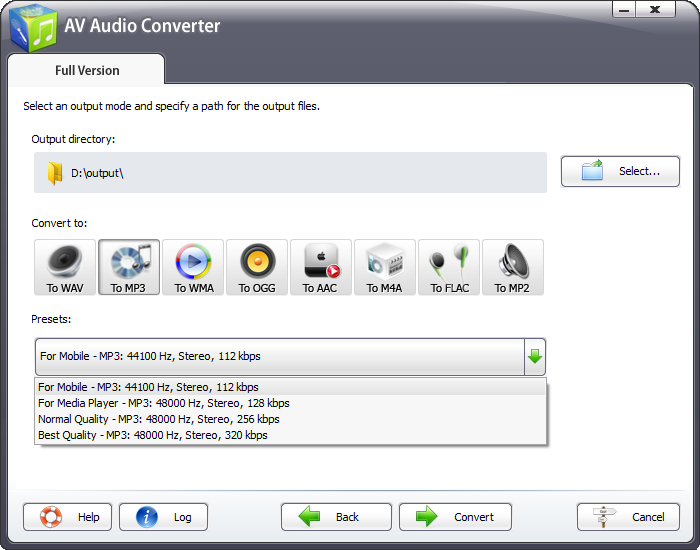Open the Log button
This screenshot has width=700, height=550.
(163, 517)
